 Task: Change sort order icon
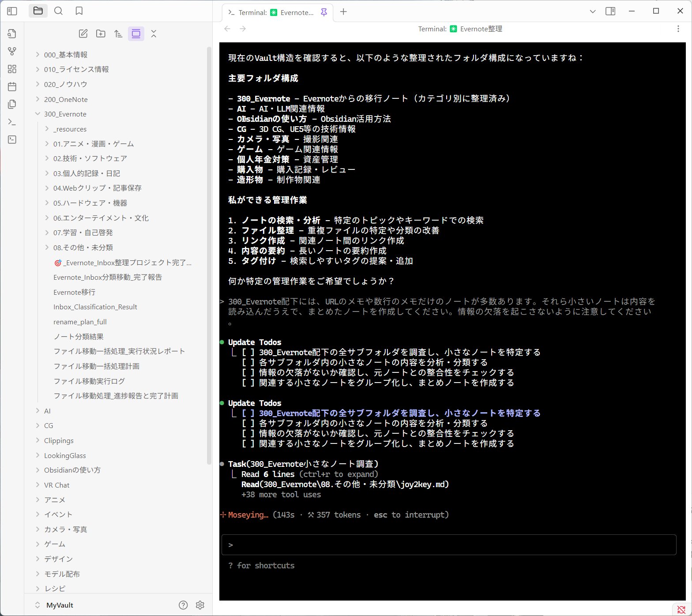point(118,34)
